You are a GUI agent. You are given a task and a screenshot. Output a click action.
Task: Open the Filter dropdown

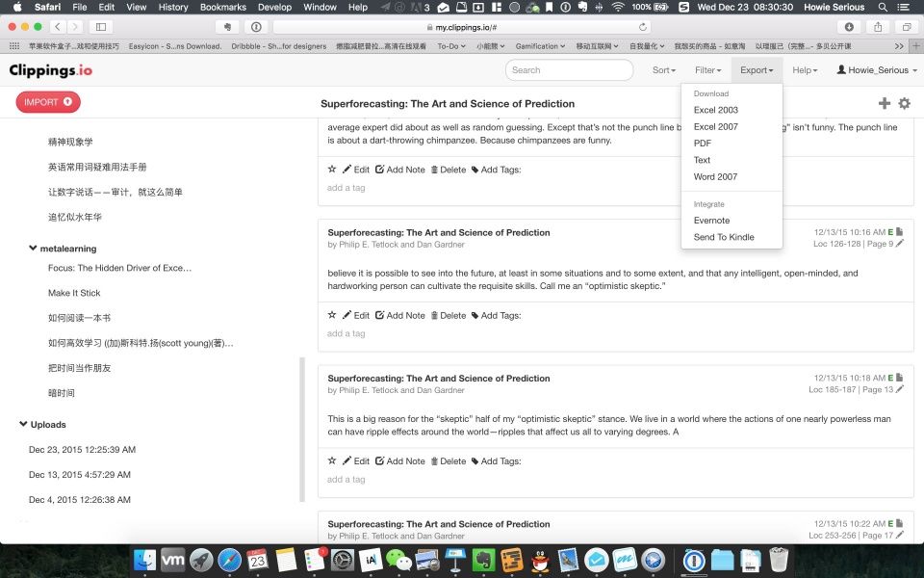[707, 70]
